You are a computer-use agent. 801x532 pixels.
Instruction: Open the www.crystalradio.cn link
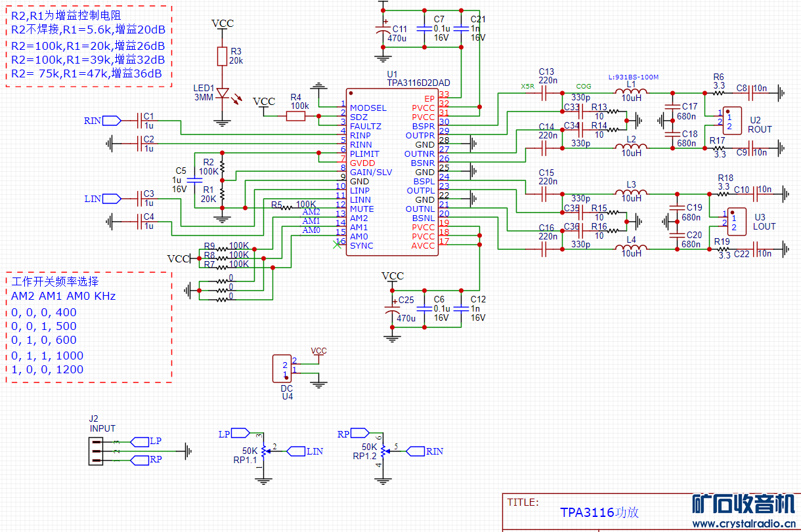click(x=745, y=523)
